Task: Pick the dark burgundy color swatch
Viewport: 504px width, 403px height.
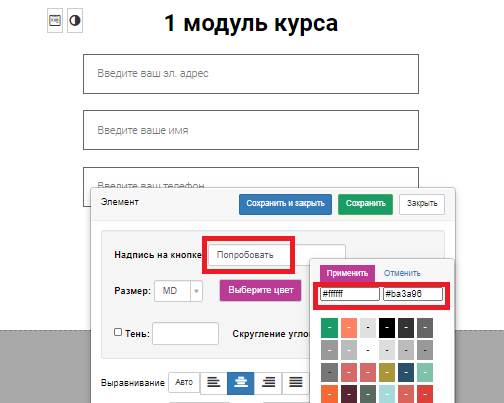Action: click(x=349, y=394)
